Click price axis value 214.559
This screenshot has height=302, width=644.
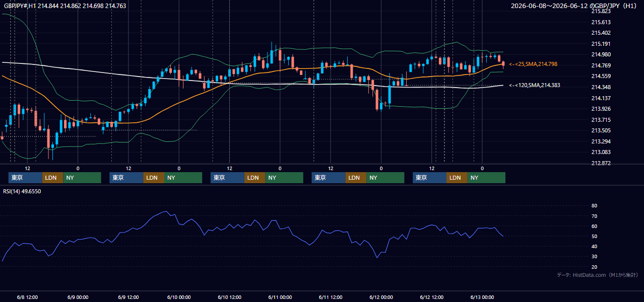pyautogui.click(x=601, y=77)
